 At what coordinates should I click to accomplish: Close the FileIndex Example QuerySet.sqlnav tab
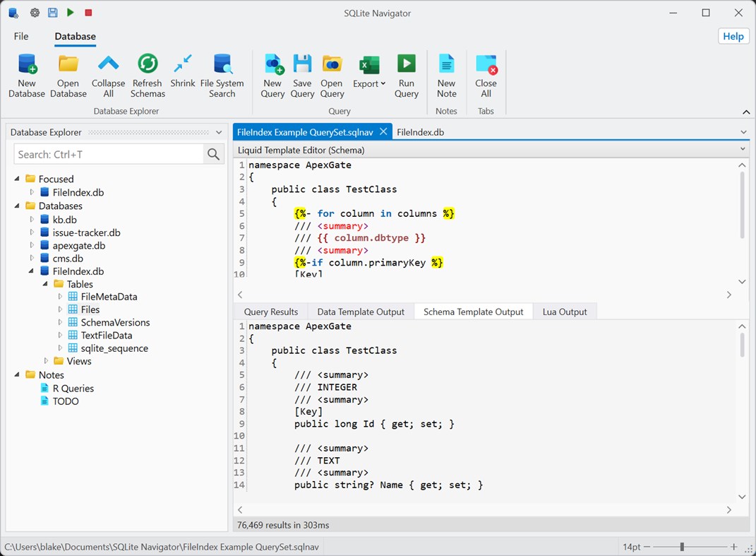click(x=383, y=131)
